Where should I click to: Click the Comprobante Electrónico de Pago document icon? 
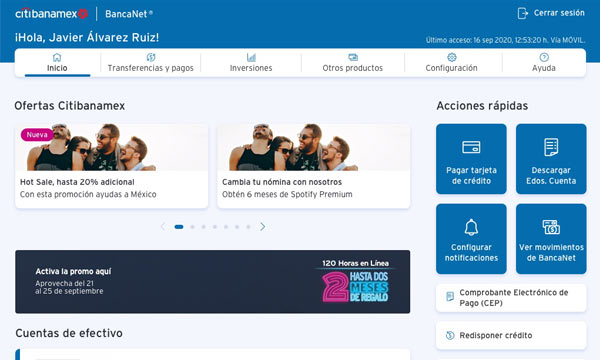pyautogui.click(x=450, y=296)
